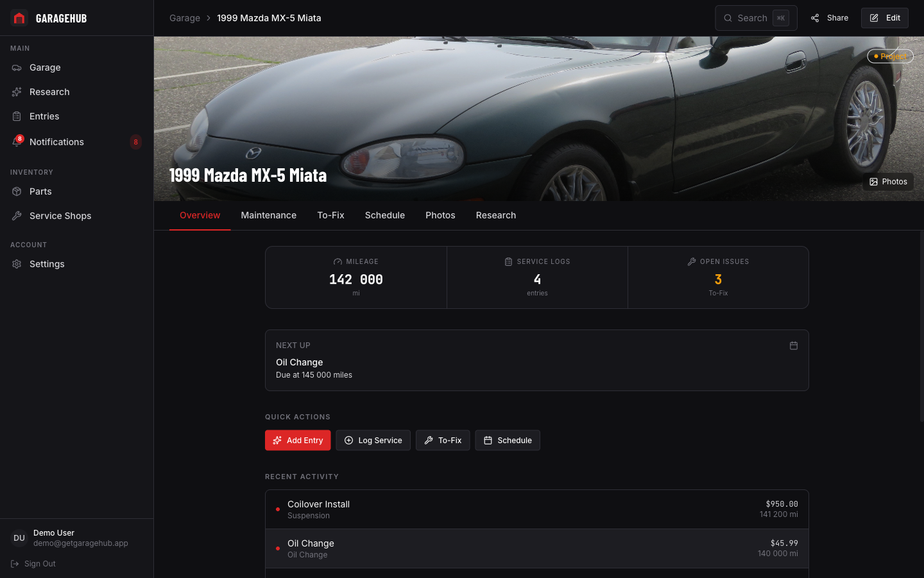This screenshot has width=924, height=578.
Task: Click the $950.00 cost value
Action: click(782, 504)
